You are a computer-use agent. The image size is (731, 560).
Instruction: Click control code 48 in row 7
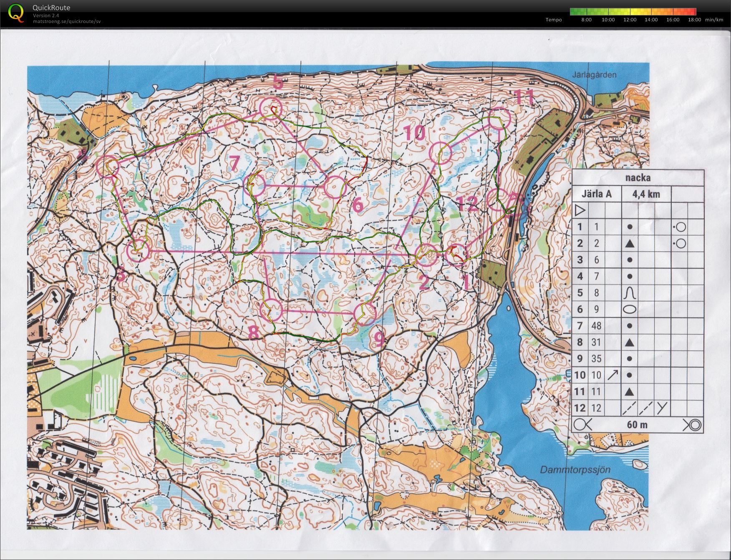coord(596,325)
